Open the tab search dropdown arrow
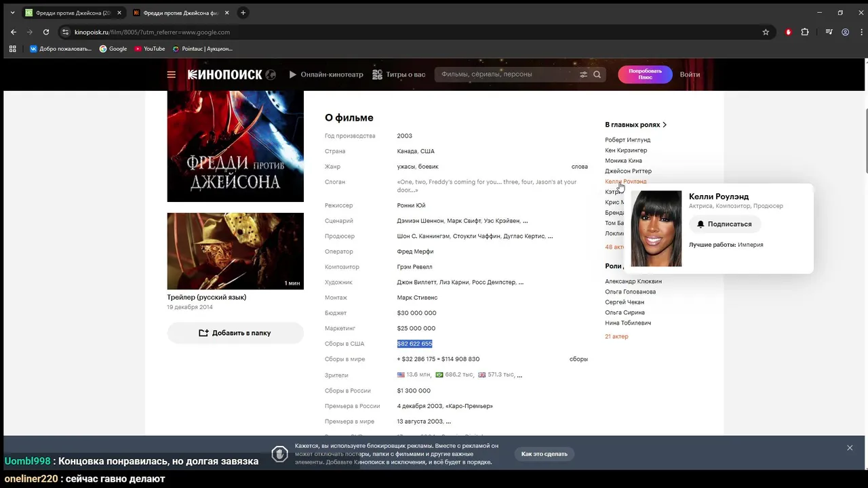Screen dimensions: 868x488 12,13
